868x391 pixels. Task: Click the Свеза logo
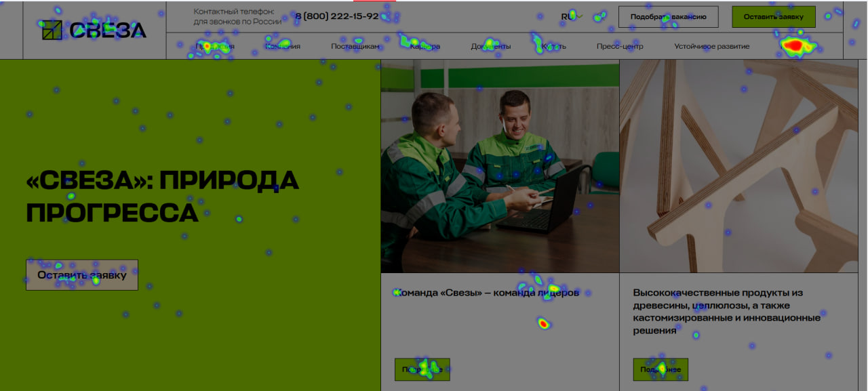(94, 30)
